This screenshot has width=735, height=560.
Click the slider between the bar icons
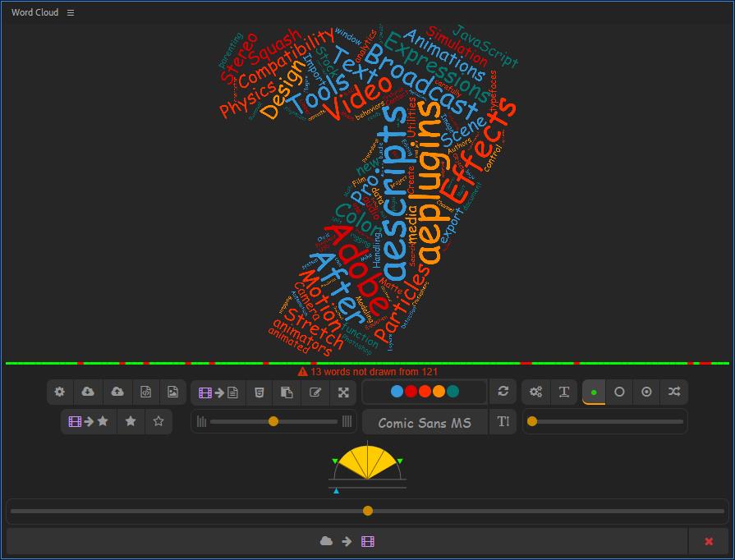273,421
